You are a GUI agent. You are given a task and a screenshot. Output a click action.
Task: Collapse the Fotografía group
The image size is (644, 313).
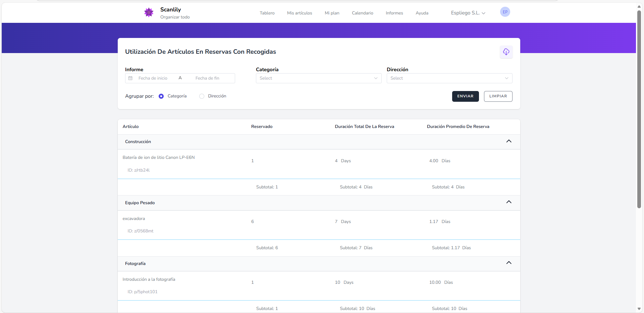508,263
